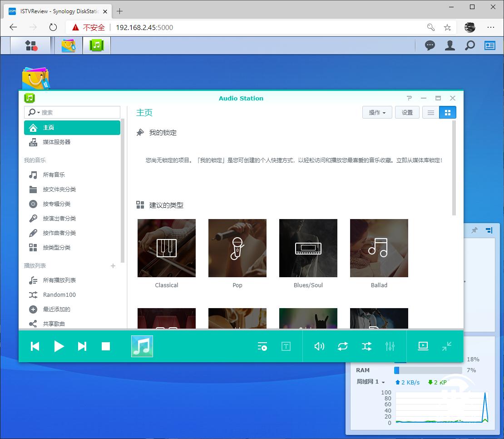The height and width of the screenshot is (439, 504).
Task: Open the search magnifier in DSM taskbar
Action: 470,45
